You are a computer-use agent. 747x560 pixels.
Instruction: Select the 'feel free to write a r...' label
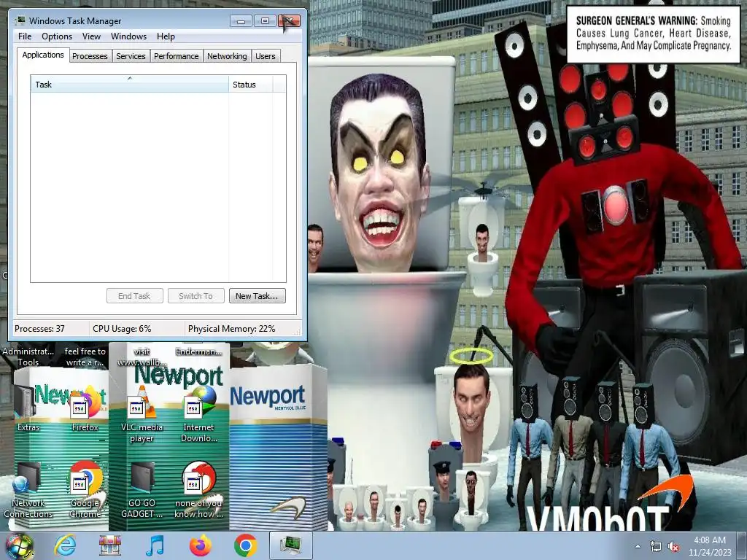[85, 357]
